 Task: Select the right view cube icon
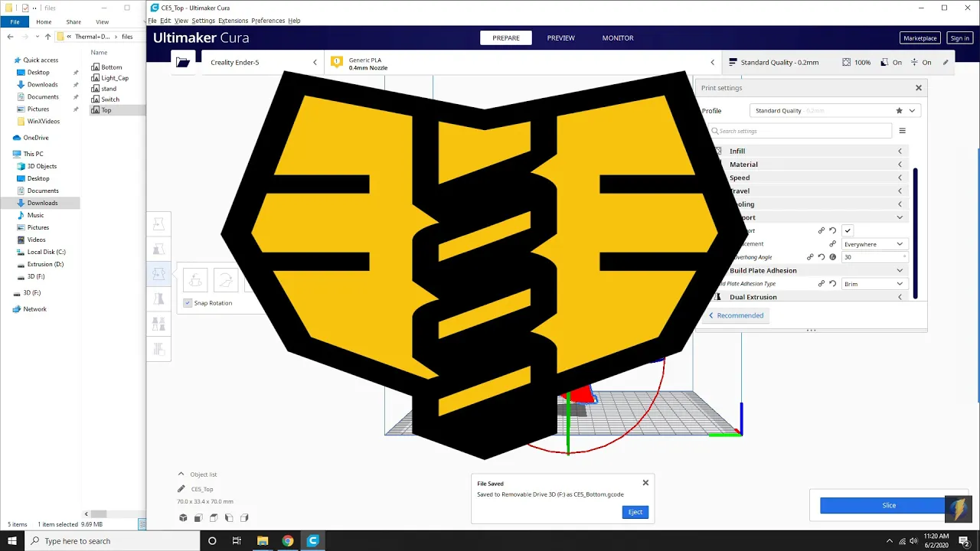[244, 518]
